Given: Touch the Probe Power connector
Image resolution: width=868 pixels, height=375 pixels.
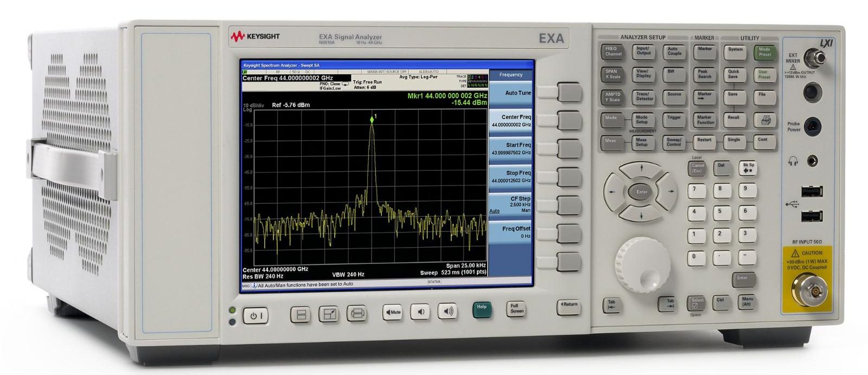Looking at the screenshot, I should click(x=812, y=127).
